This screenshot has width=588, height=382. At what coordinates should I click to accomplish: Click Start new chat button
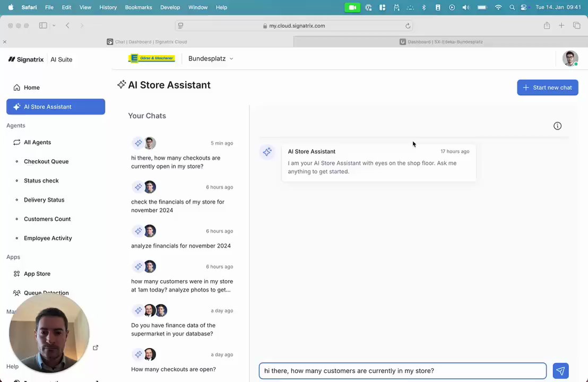(x=548, y=88)
